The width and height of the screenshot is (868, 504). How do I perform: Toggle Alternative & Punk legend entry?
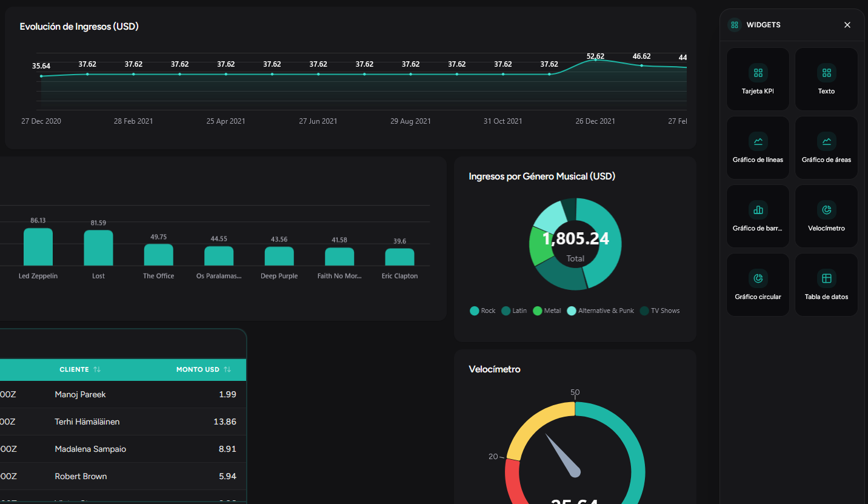click(600, 311)
